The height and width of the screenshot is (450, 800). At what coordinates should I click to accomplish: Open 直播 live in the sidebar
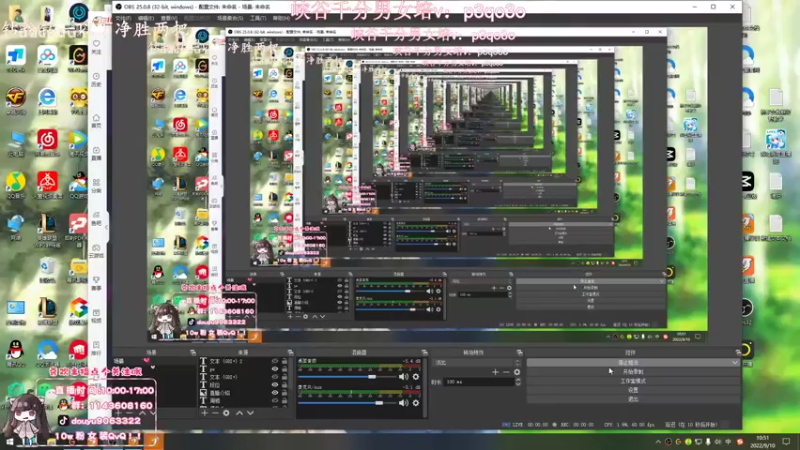(96, 154)
